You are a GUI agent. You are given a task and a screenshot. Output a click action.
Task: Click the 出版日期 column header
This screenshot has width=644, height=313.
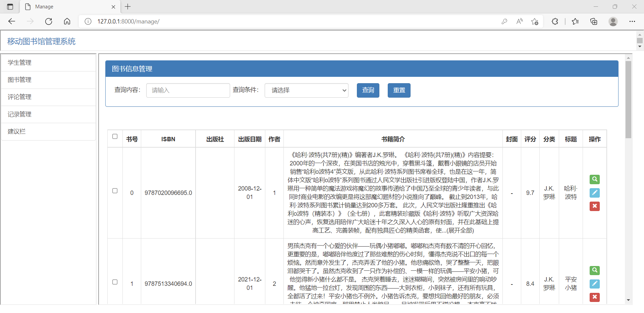pos(250,139)
